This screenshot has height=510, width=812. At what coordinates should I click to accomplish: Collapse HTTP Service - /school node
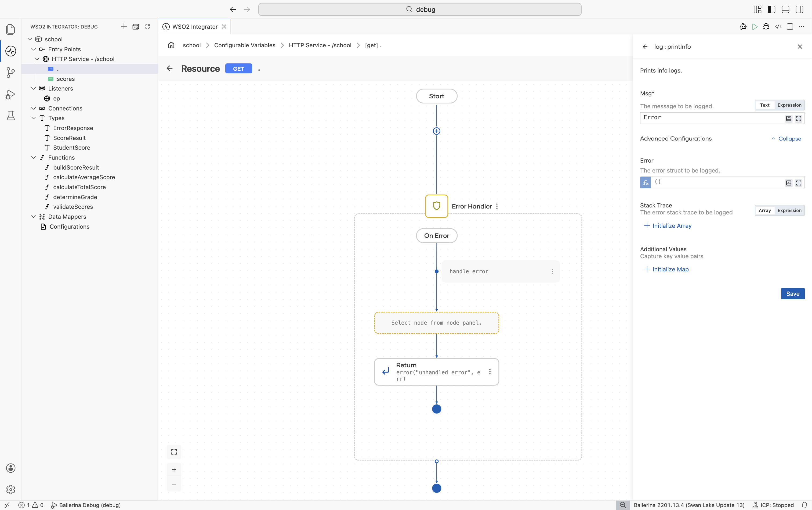[x=37, y=59]
